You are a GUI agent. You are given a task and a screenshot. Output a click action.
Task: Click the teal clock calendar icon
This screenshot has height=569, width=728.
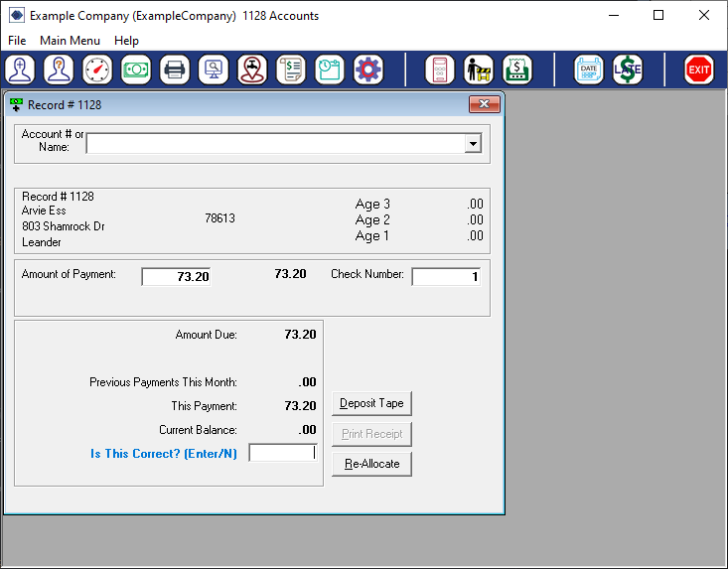(329, 70)
